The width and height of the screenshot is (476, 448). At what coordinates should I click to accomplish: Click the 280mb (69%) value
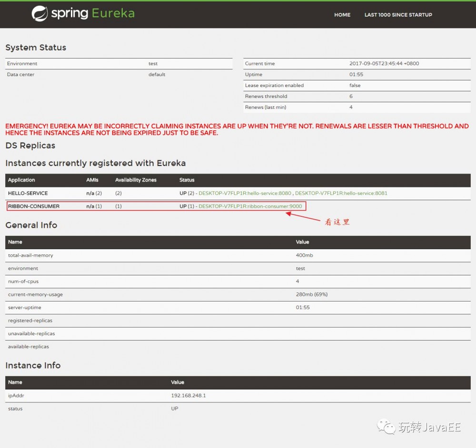tap(312, 294)
